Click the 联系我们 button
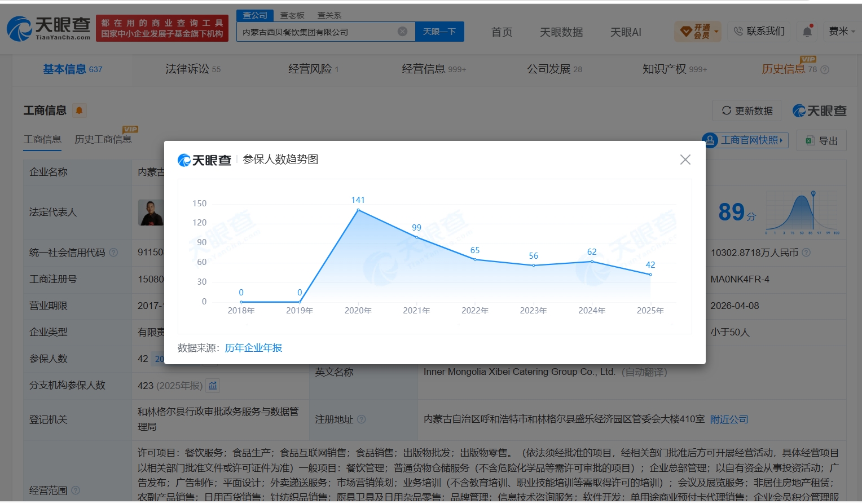Image resolution: width=862 pixels, height=504 pixels. tap(759, 32)
